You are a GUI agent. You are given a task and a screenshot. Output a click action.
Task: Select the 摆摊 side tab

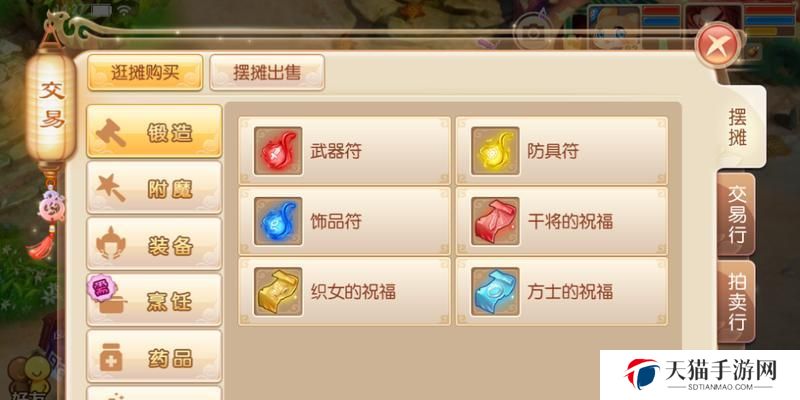(x=738, y=127)
